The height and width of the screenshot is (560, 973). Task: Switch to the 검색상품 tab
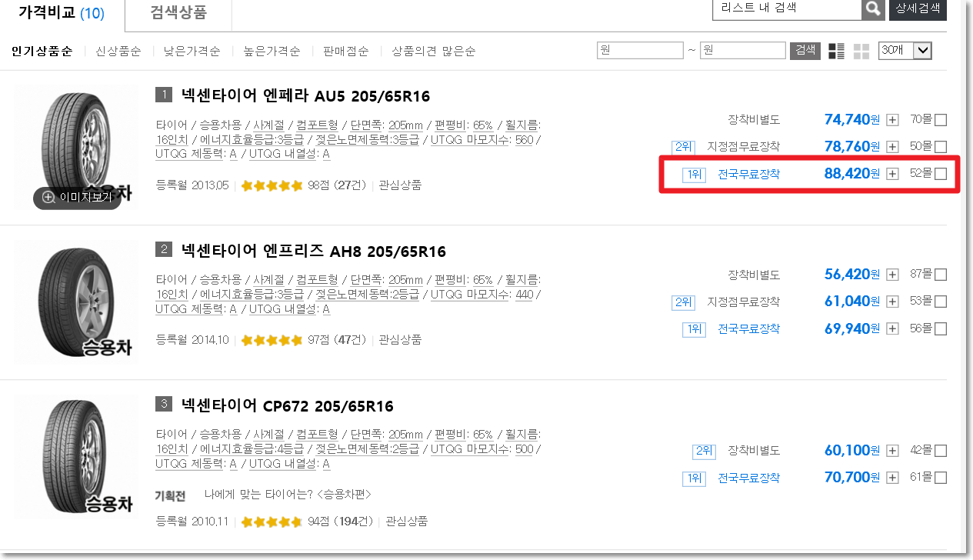pos(178,12)
